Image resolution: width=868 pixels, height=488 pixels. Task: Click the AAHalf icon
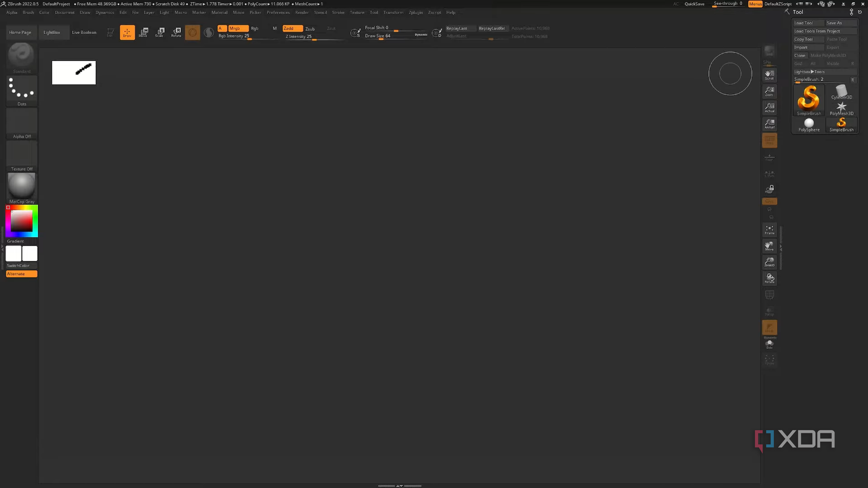pyautogui.click(x=769, y=124)
